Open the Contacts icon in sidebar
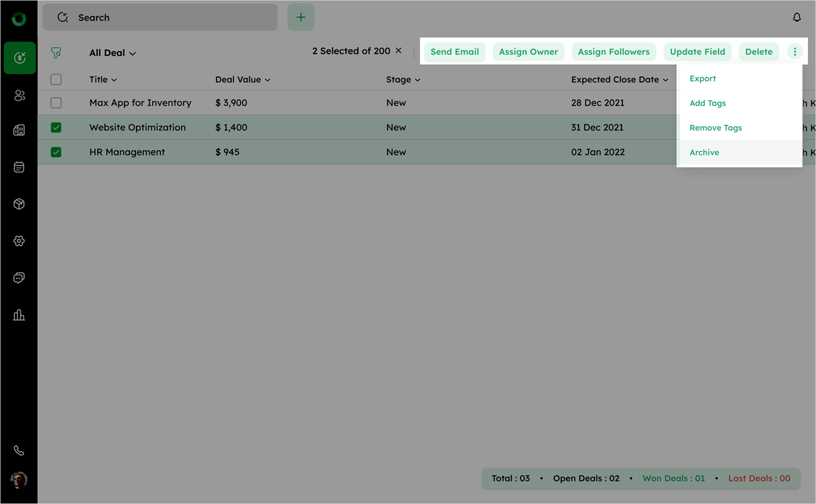The height and width of the screenshot is (504, 816). coord(19,96)
